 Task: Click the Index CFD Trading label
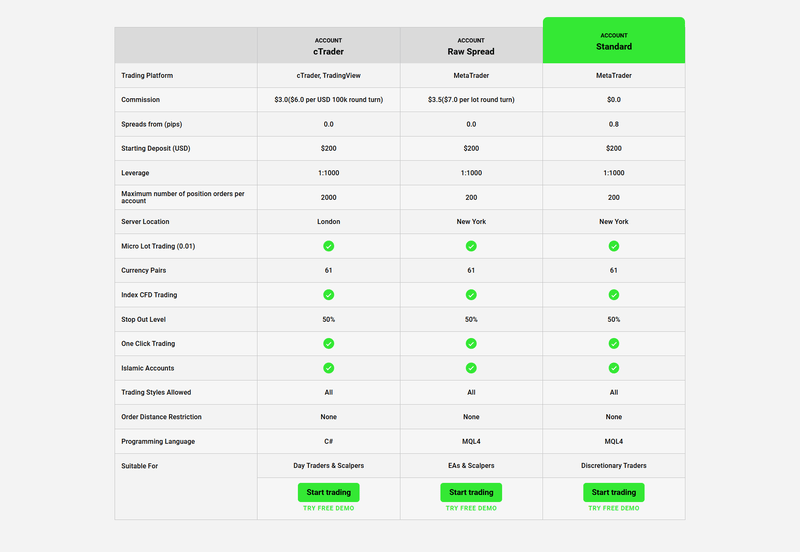pyautogui.click(x=149, y=295)
